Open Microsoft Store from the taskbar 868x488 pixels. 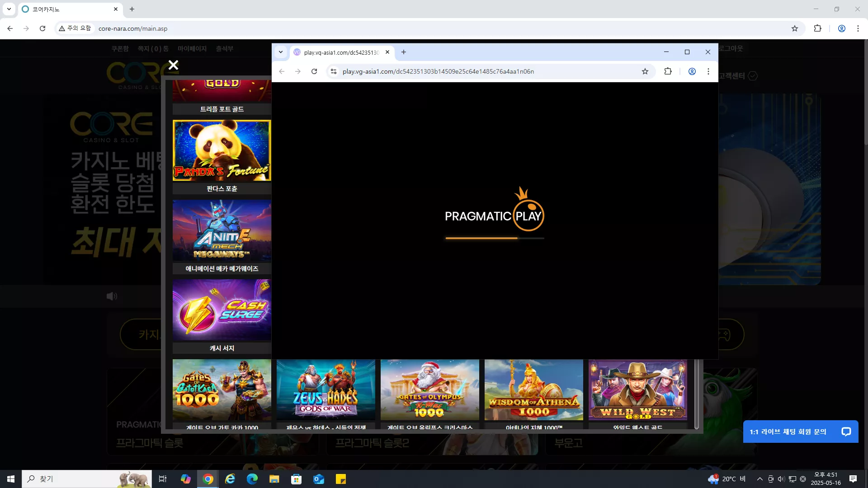[x=297, y=479]
